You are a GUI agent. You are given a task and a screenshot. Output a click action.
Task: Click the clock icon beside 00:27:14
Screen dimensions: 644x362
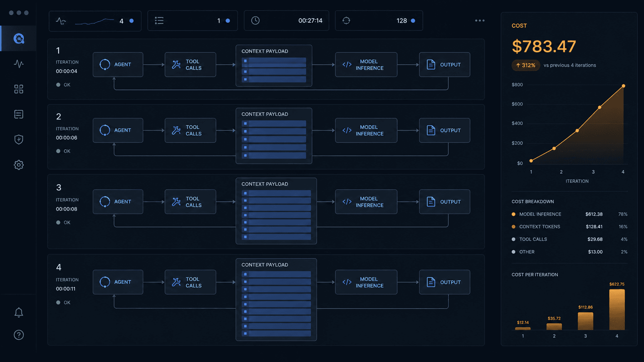255,21
